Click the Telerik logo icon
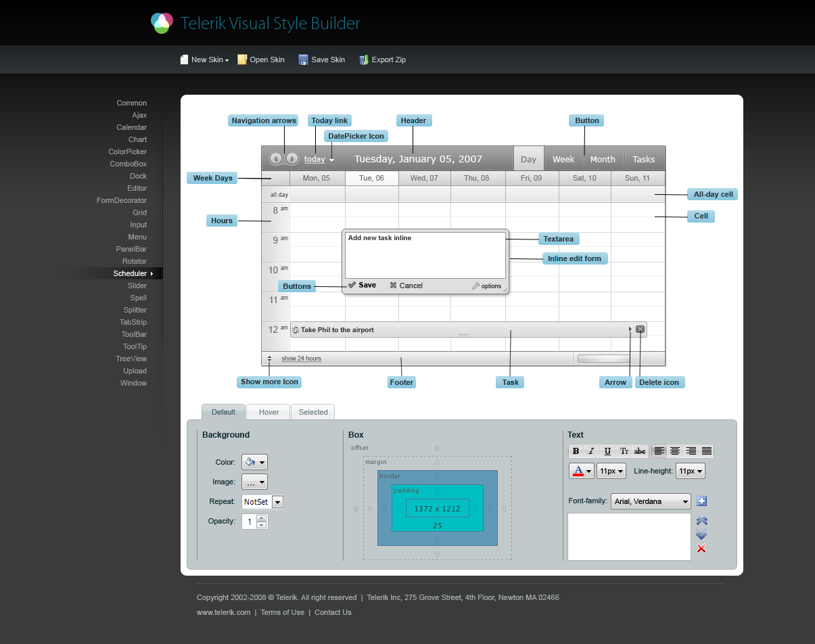The height and width of the screenshot is (644, 815). 162,23
